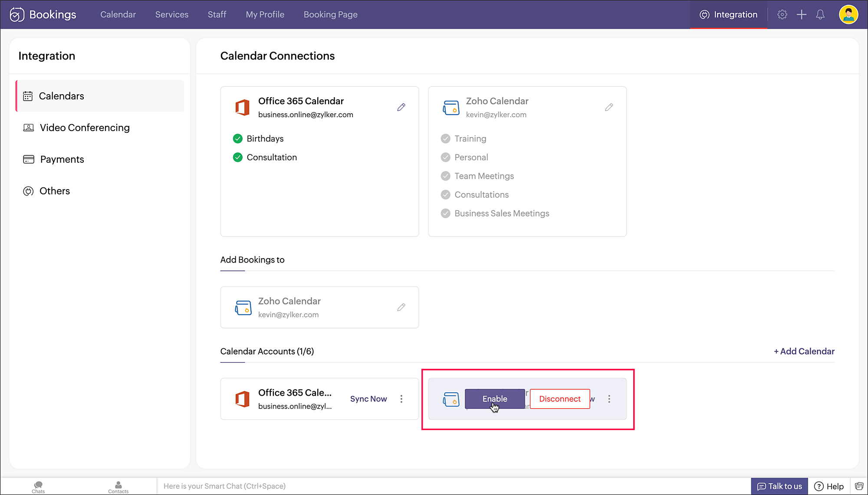This screenshot has width=868, height=495.
Task: Open more options for Zoho calendar account
Action: (609, 399)
